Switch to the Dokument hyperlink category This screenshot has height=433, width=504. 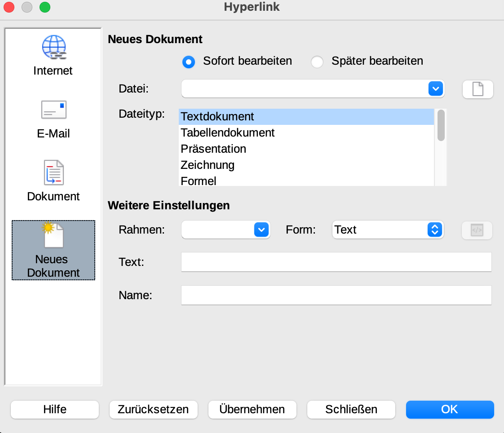53,181
